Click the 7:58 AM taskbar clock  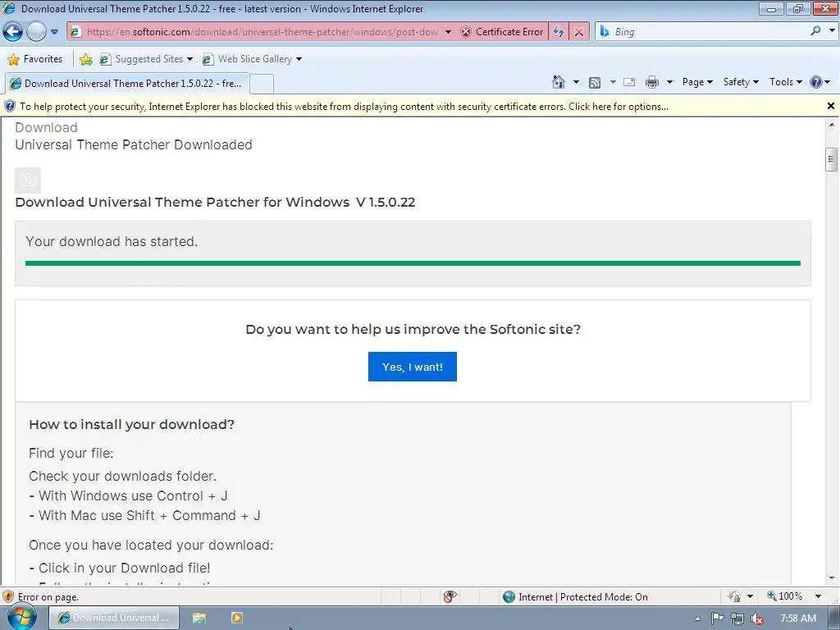(x=798, y=619)
